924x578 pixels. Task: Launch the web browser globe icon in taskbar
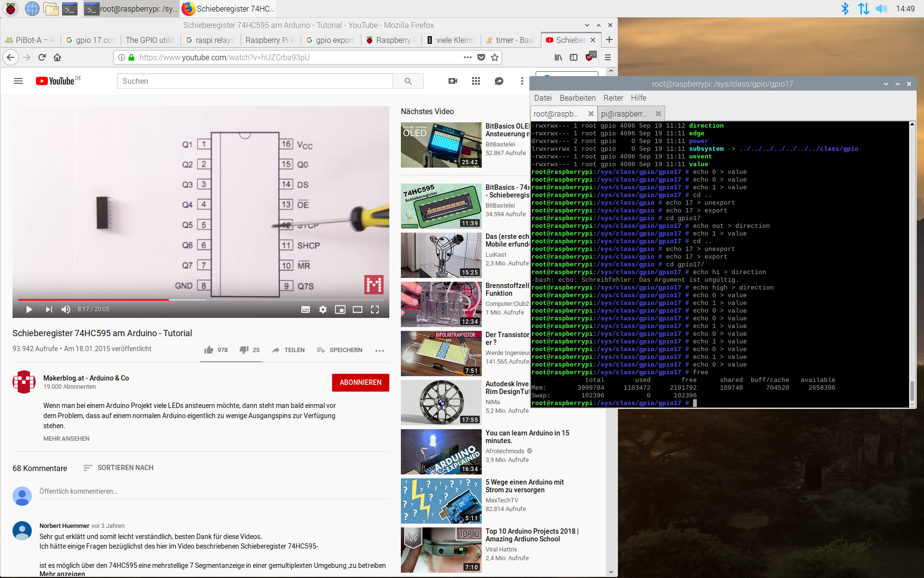32,9
